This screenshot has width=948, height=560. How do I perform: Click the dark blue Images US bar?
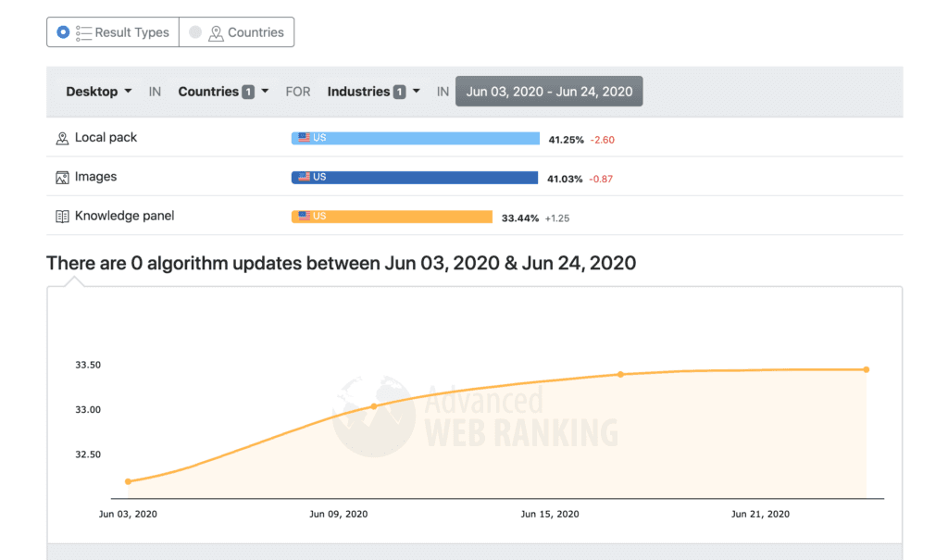coord(415,177)
